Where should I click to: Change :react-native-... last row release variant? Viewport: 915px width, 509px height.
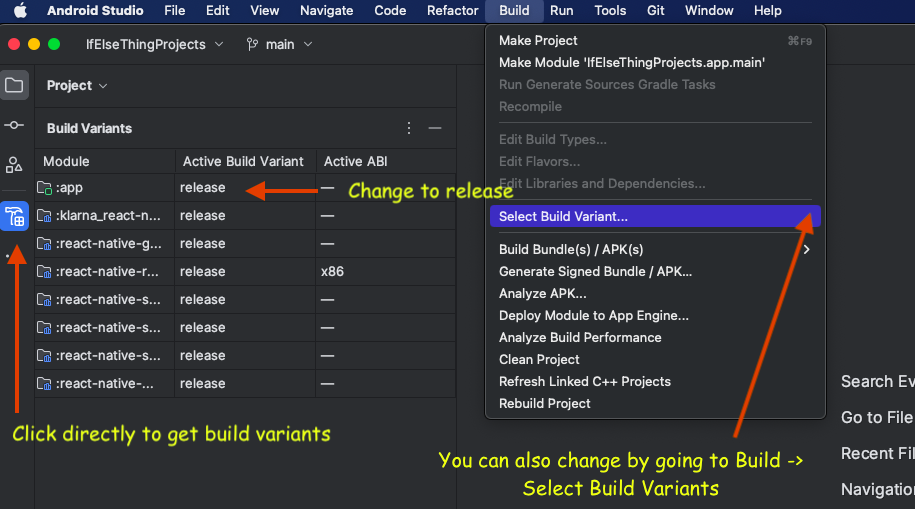(x=245, y=384)
